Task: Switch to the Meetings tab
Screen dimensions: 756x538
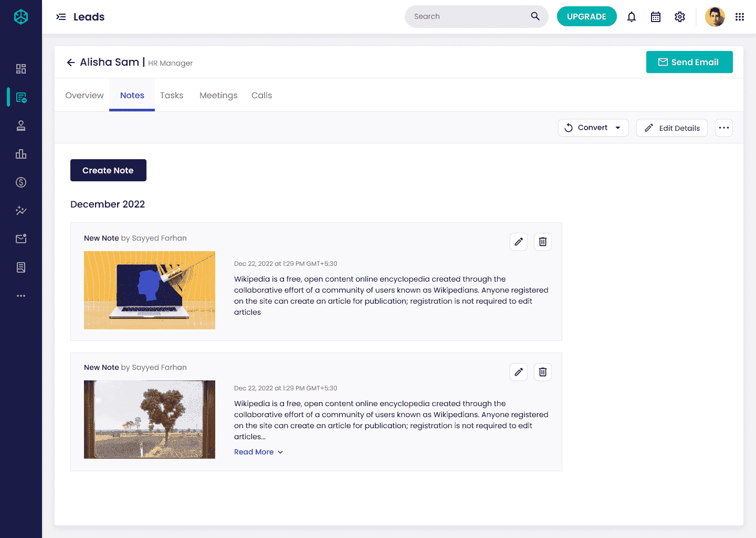Action: click(218, 95)
